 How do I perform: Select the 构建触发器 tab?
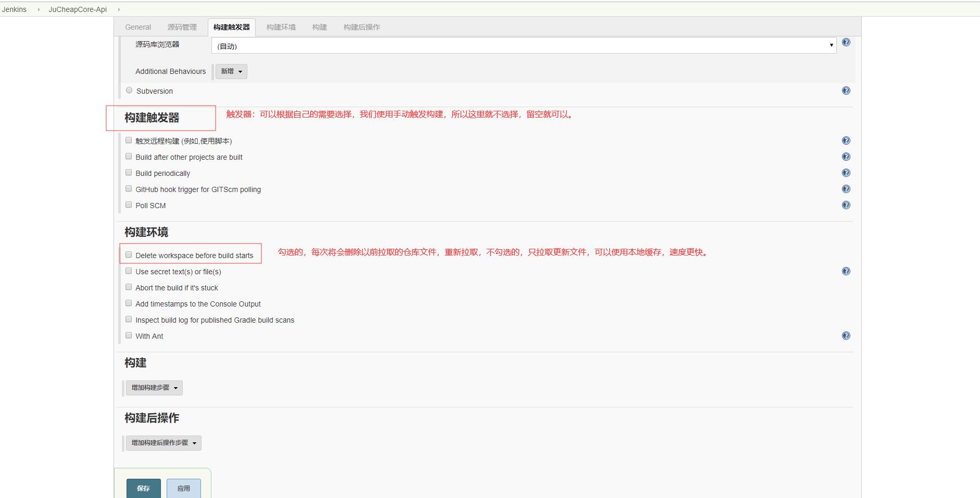pyautogui.click(x=232, y=27)
